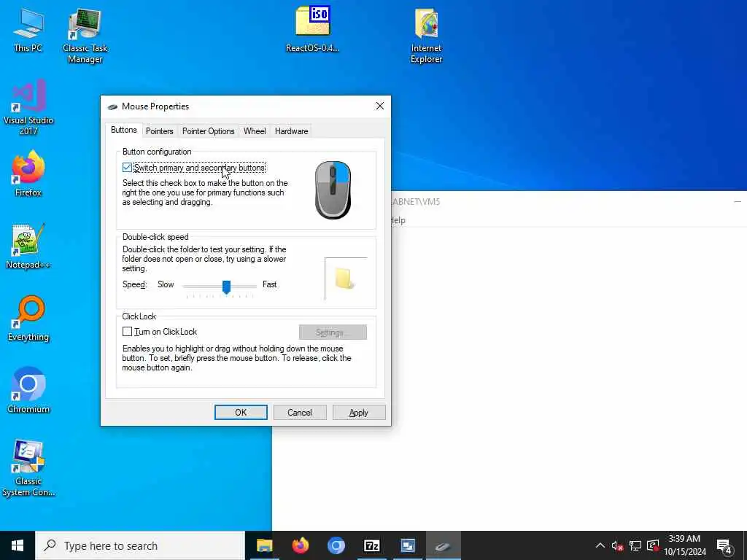747x560 pixels.
Task: Click the muted volume tray icon
Action: (x=617, y=545)
